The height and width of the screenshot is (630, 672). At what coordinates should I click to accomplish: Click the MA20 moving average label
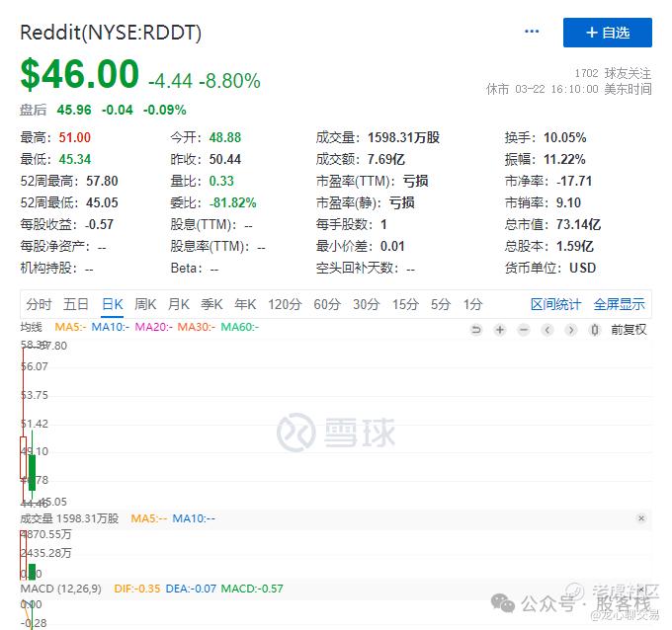coord(153,327)
